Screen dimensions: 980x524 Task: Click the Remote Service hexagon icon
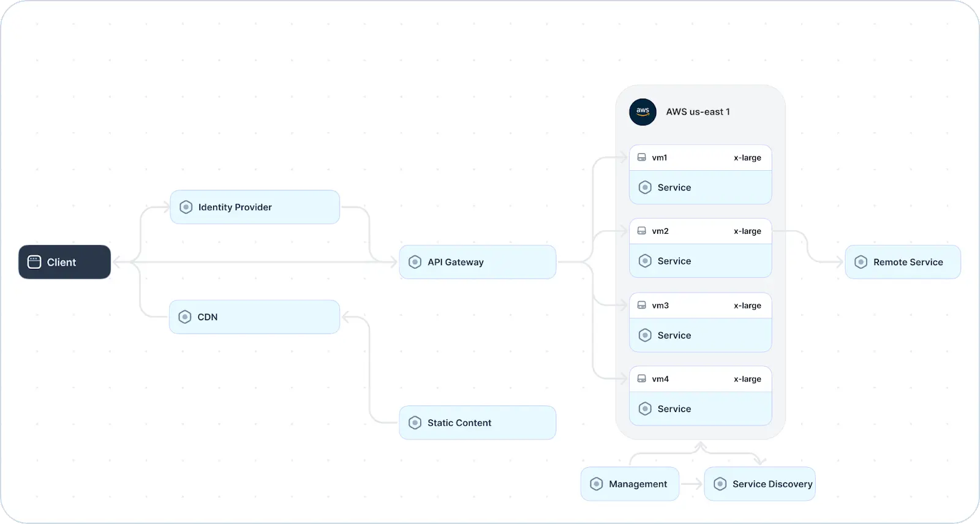coord(861,262)
